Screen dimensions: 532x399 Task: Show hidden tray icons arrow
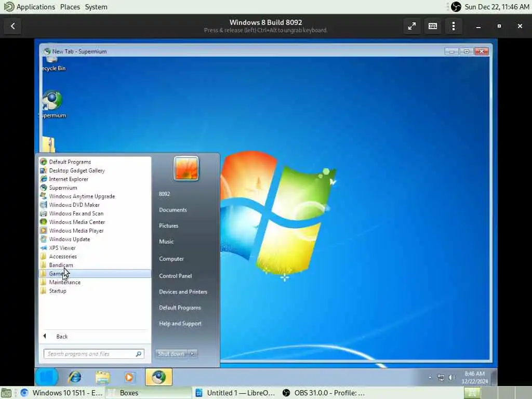click(x=430, y=377)
